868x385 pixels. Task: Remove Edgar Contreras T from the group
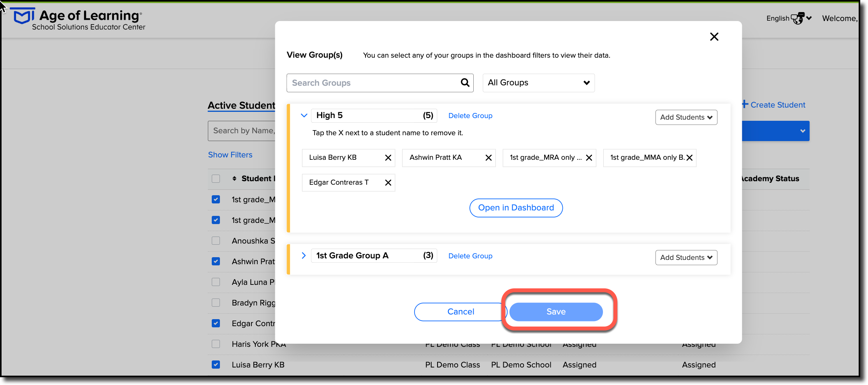(x=388, y=183)
